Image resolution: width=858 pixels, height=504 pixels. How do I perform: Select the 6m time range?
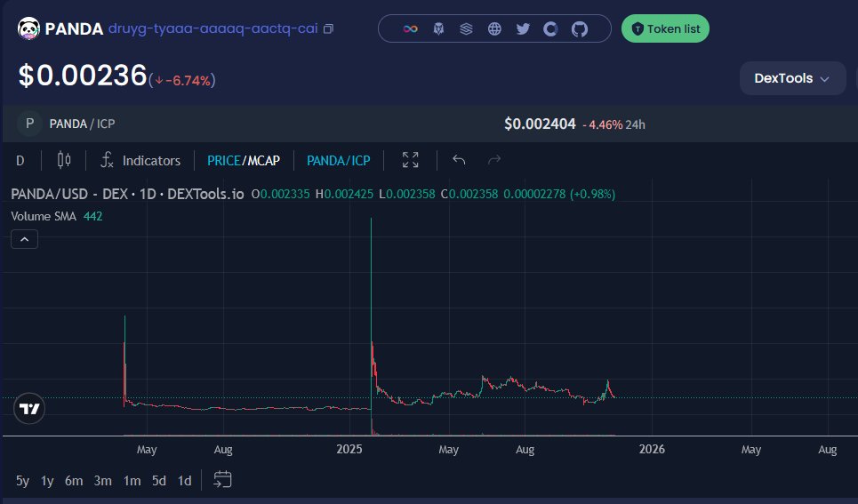tap(74, 481)
